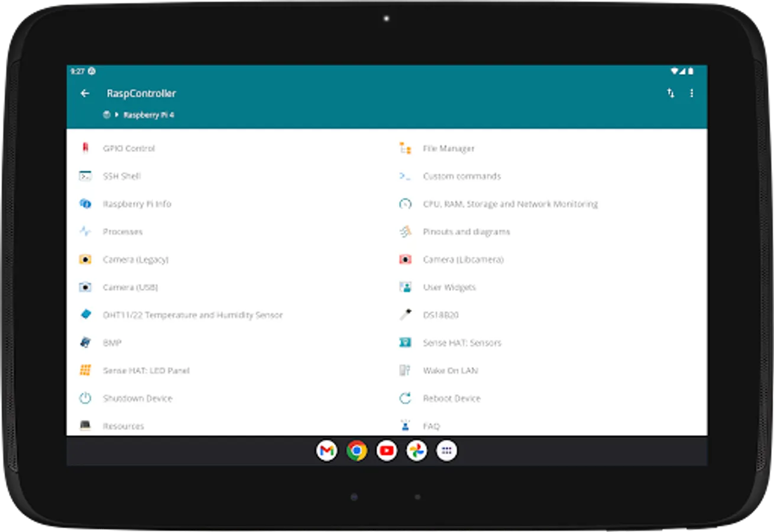Tap the FAQ icon
Image resolution: width=774 pixels, height=532 pixels.
[405, 426]
